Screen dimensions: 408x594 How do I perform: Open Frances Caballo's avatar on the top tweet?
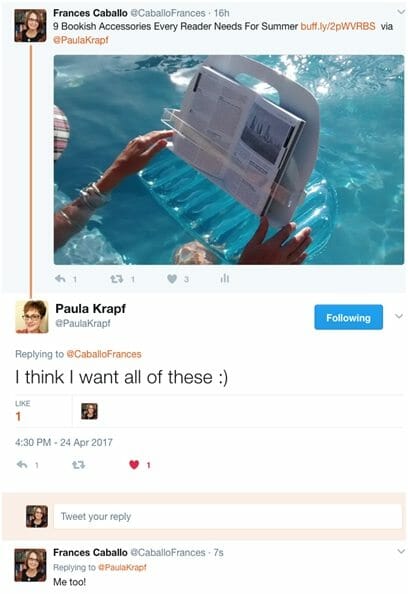(30, 25)
